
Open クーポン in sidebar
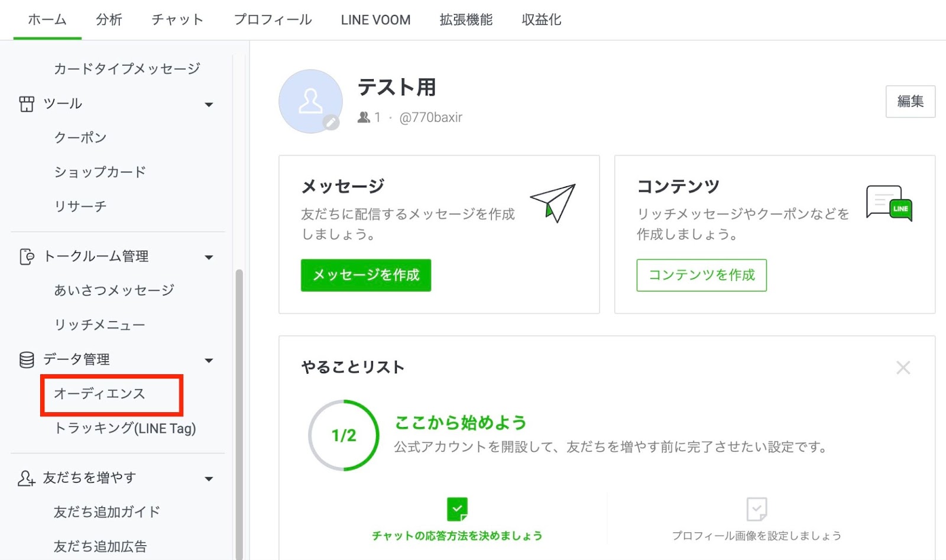pos(80,138)
